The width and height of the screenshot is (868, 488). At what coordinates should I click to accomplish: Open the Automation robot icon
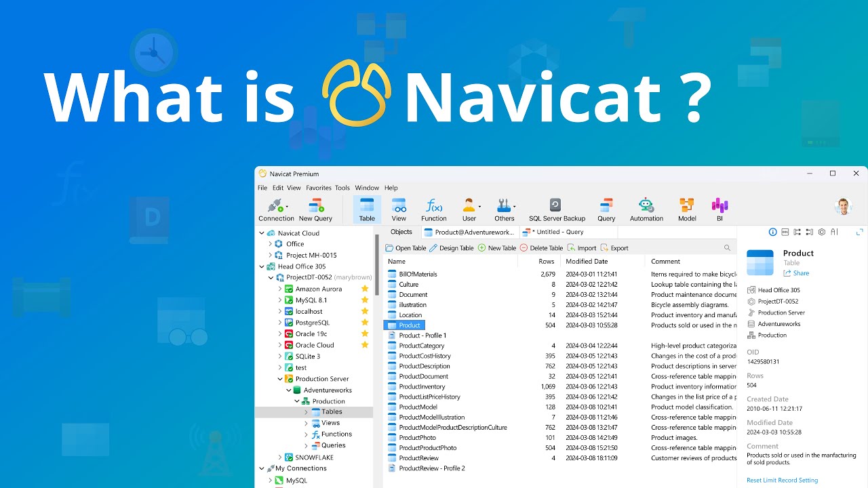click(x=646, y=209)
